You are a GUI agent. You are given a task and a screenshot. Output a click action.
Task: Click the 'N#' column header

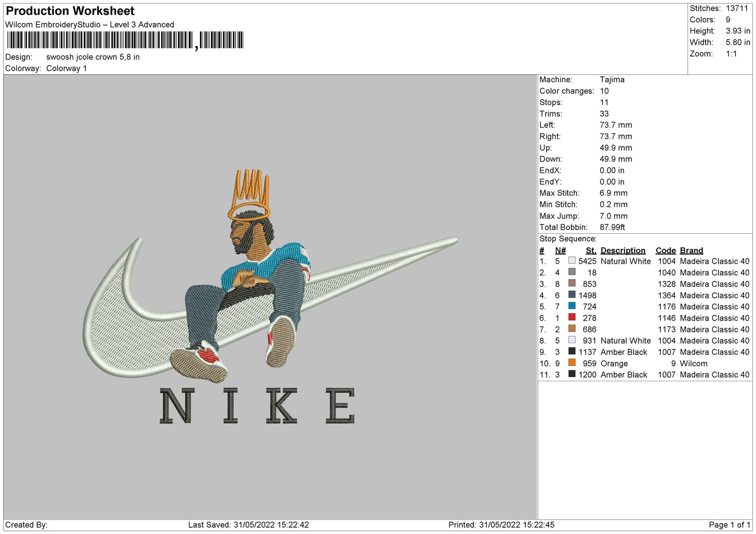click(x=560, y=251)
